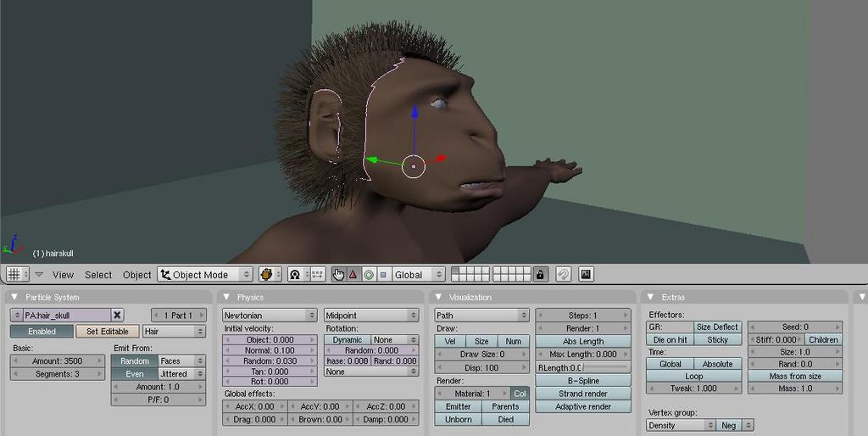This screenshot has height=436, width=868.
Task: Adjust the RLength slider
Action: coord(583,367)
